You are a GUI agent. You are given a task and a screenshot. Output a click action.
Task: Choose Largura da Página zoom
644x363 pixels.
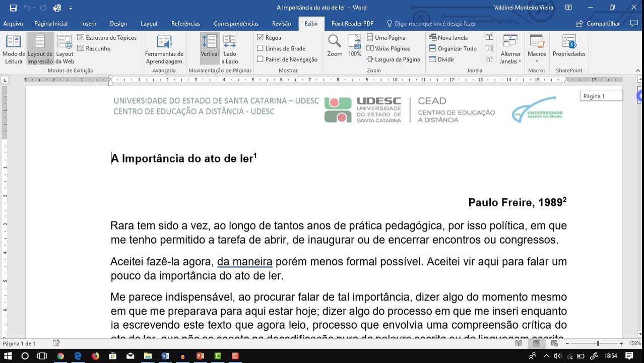393,59
